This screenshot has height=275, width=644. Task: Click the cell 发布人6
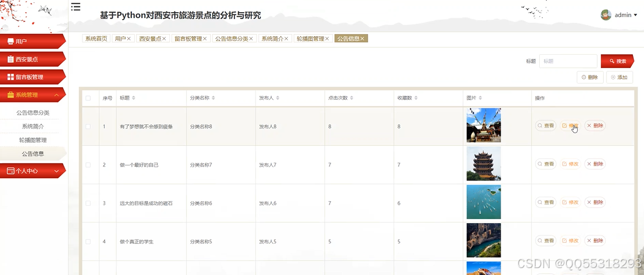tap(268, 203)
